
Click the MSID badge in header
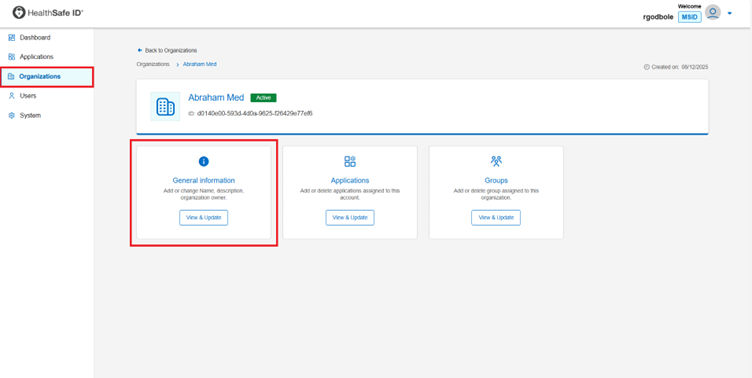click(690, 17)
